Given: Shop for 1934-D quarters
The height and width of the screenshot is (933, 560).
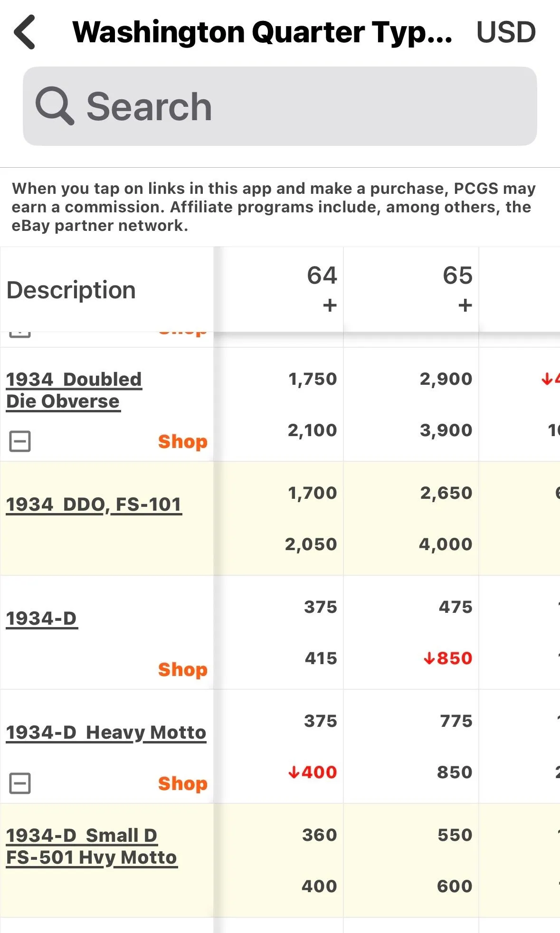Looking at the screenshot, I should 183,669.
